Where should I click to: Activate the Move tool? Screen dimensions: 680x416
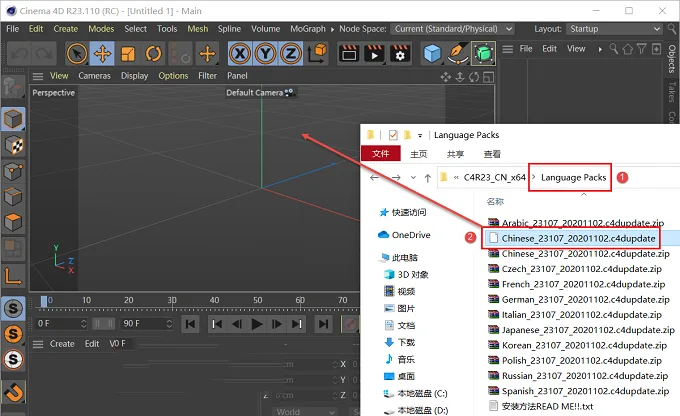pyautogui.click(x=102, y=54)
